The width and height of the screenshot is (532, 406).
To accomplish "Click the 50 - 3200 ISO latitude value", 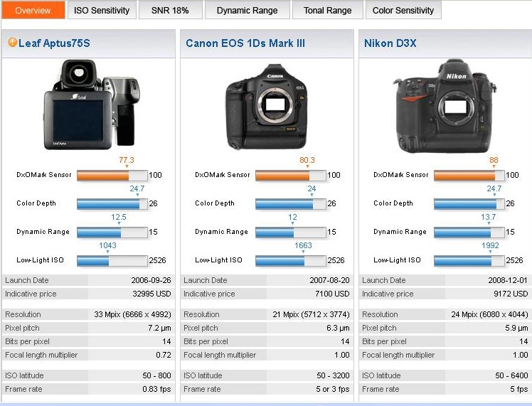I will (333, 375).
